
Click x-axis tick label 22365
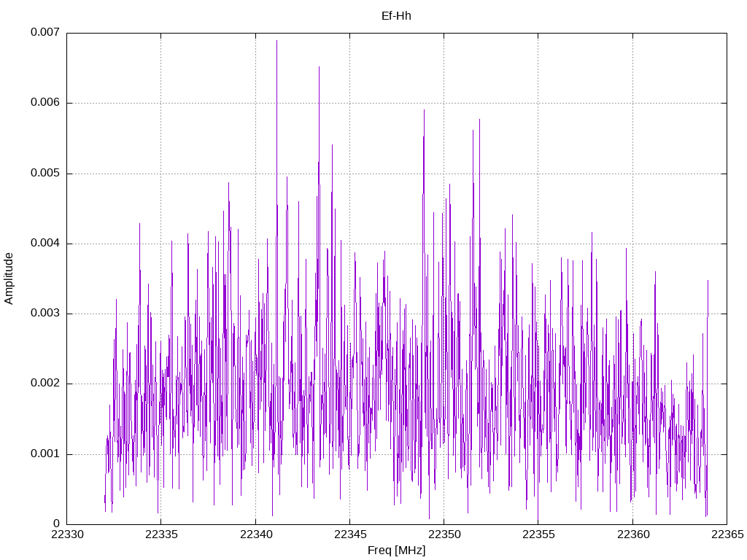[x=727, y=534]
